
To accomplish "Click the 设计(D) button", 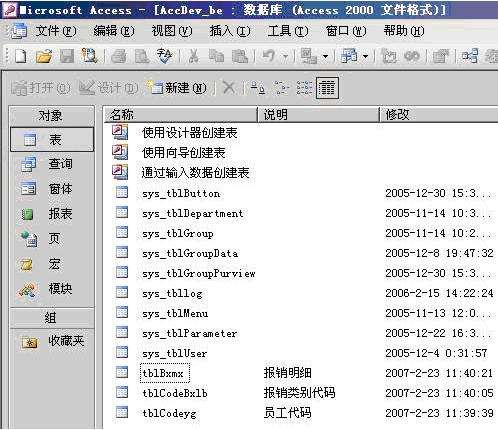I will click(x=109, y=88).
